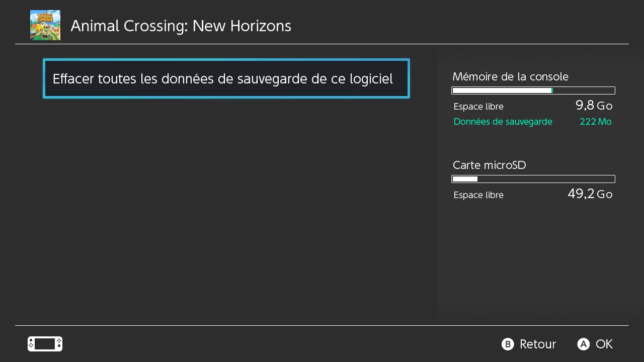
Task: Click the Animal Crossing game icon thumbnail
Action: click(45, 25)
